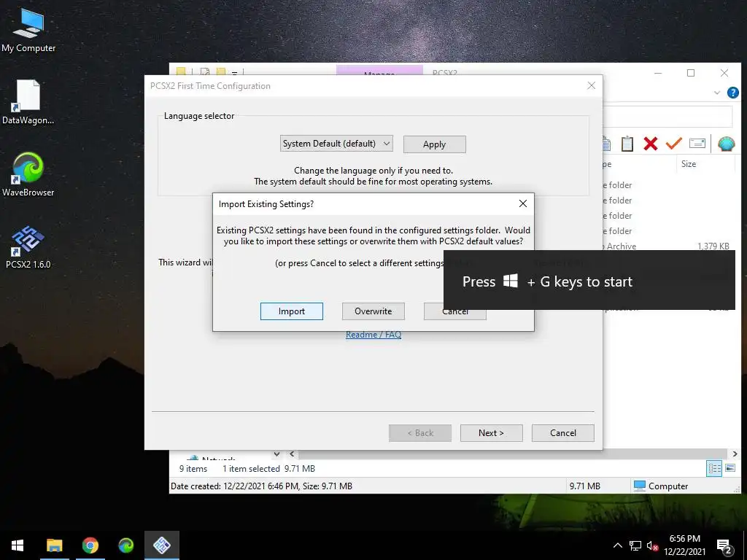Screen dimensions: 747x560
Task: Expand the Explorer ribbon with the chevron
Action: tap(717, 93)
